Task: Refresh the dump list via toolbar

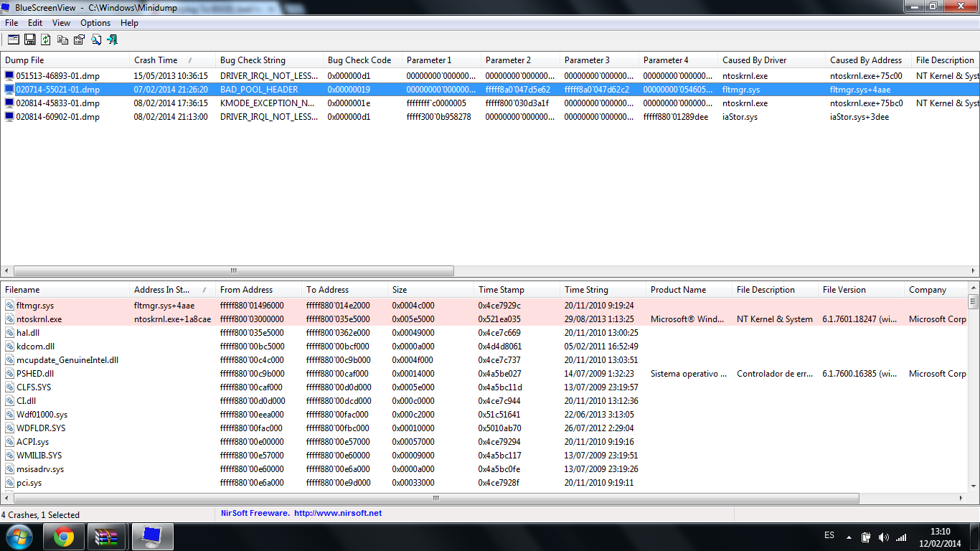Action: click(x=47, y=39)
